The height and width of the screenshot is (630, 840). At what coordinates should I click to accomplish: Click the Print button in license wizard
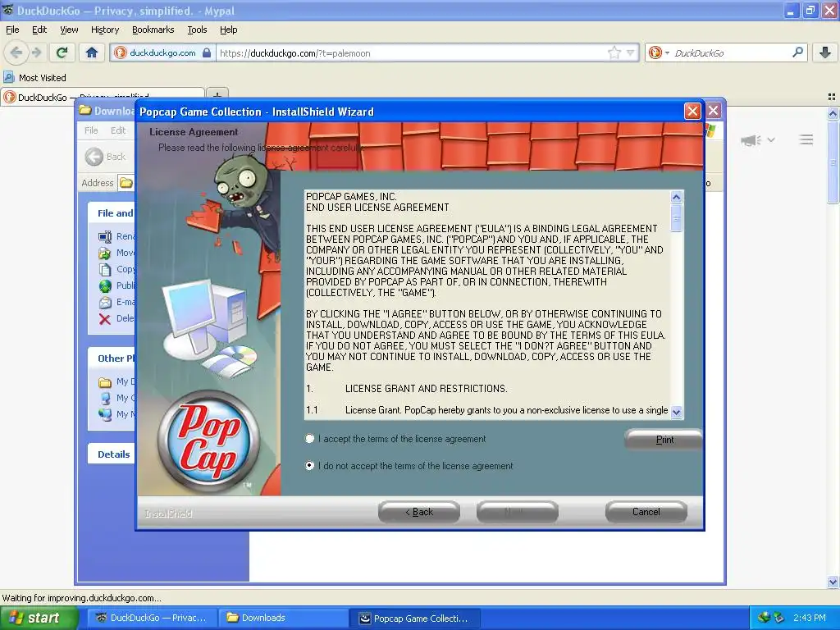click(x=664, y=440)
